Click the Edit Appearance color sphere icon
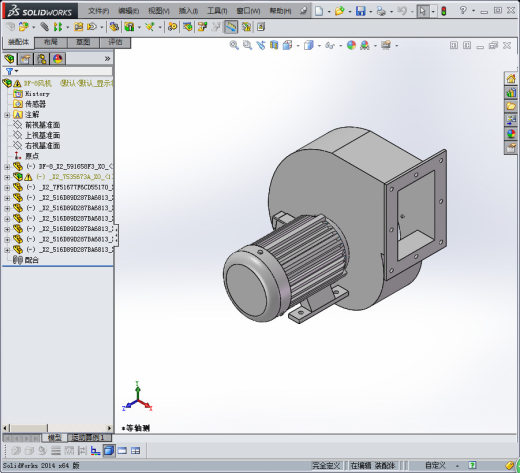This screenshot has height=473, width=520. (351, 45)
